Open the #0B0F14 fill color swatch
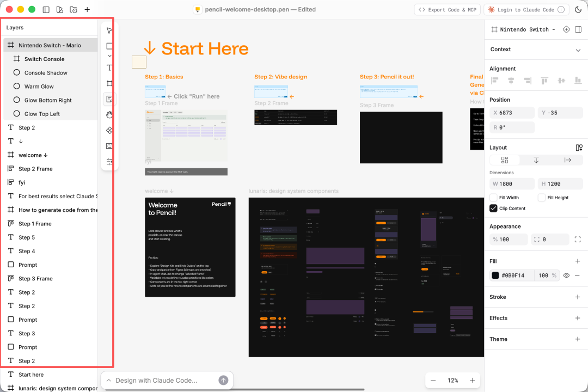The width and height of the screenshot is (588, 392). pyautogui.click(x=495, y=275)
